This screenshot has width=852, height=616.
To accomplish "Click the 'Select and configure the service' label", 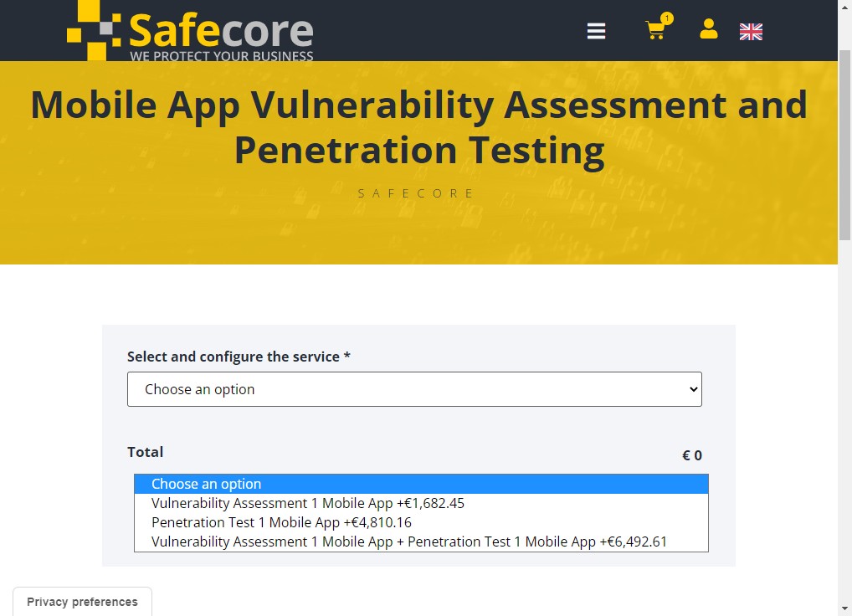I will [x=239, y=357].
